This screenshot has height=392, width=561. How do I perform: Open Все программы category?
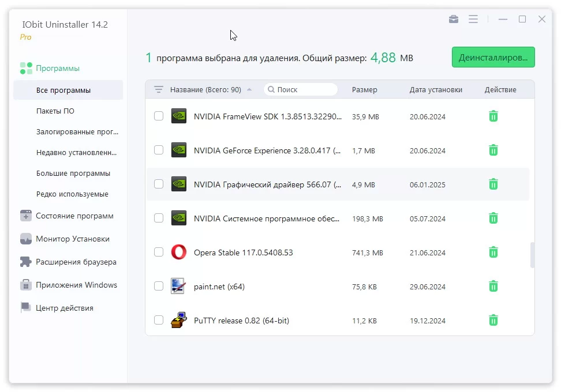68,90
